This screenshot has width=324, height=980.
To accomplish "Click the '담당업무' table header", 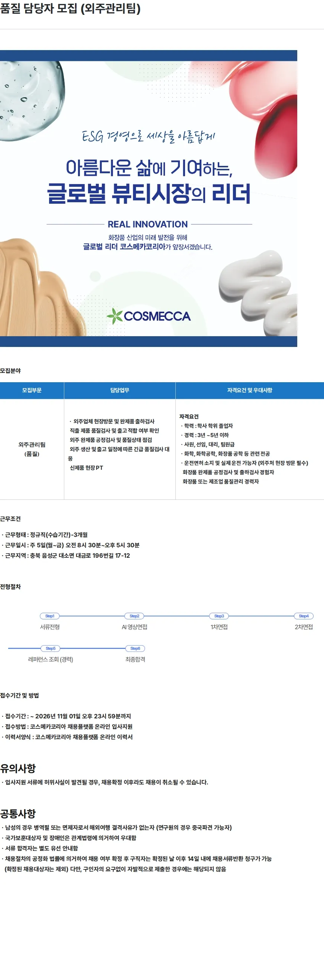I will 120,390.
